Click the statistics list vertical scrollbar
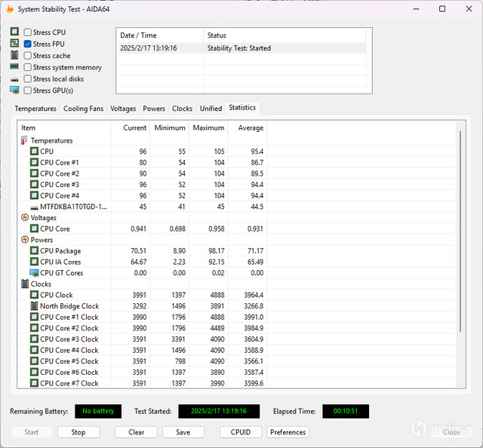This screenshot has height=448, width=483. 460,231
